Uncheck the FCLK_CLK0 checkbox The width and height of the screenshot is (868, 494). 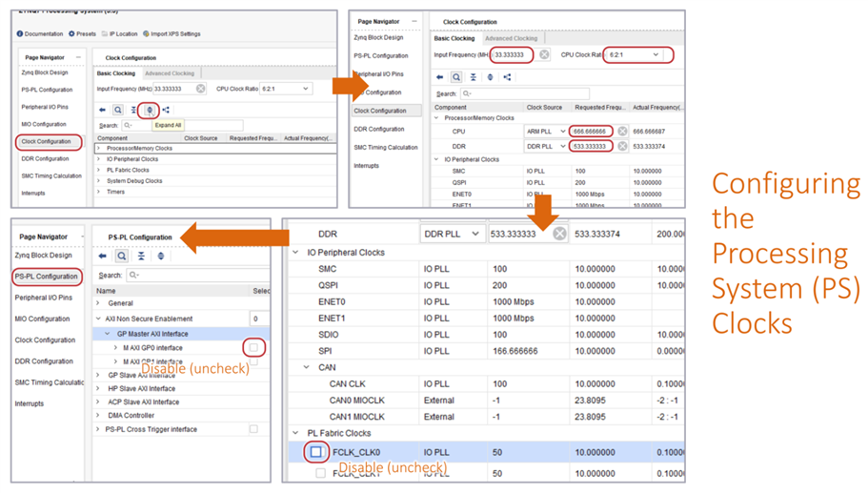click(315, 452)
